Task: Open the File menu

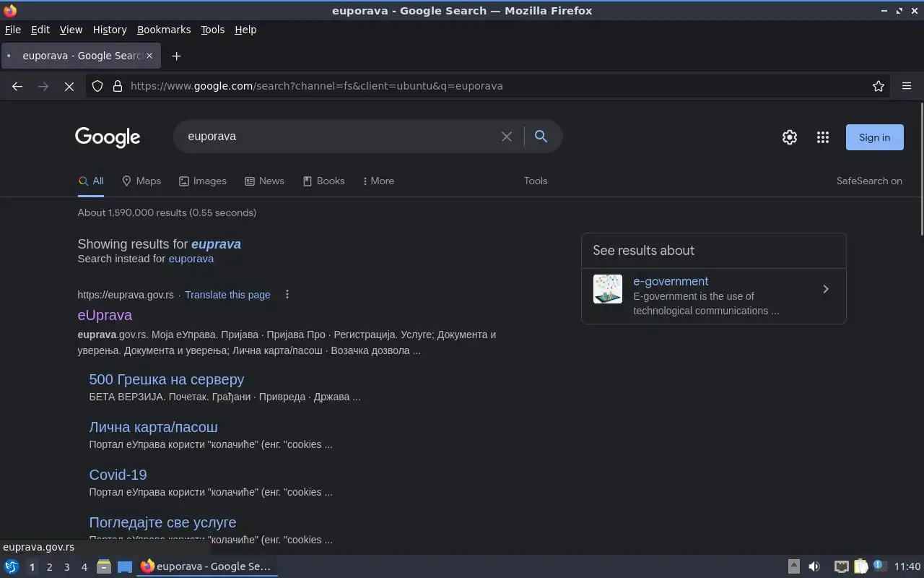Action: [12, 30]
